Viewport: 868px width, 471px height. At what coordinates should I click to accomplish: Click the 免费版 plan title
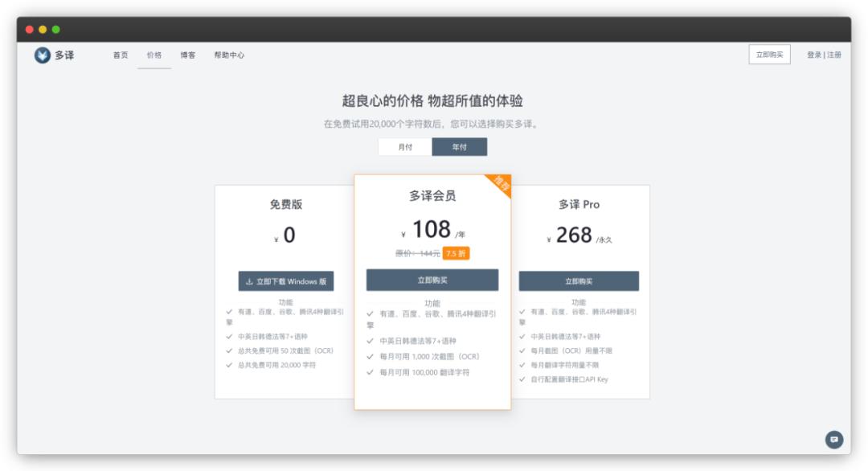[285, 204]
